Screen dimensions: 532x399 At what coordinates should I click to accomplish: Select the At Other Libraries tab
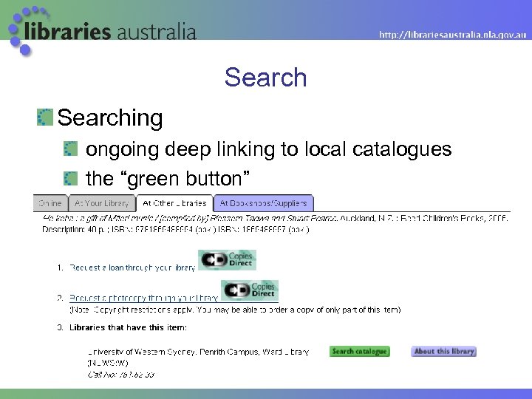[x=174, y=203]
